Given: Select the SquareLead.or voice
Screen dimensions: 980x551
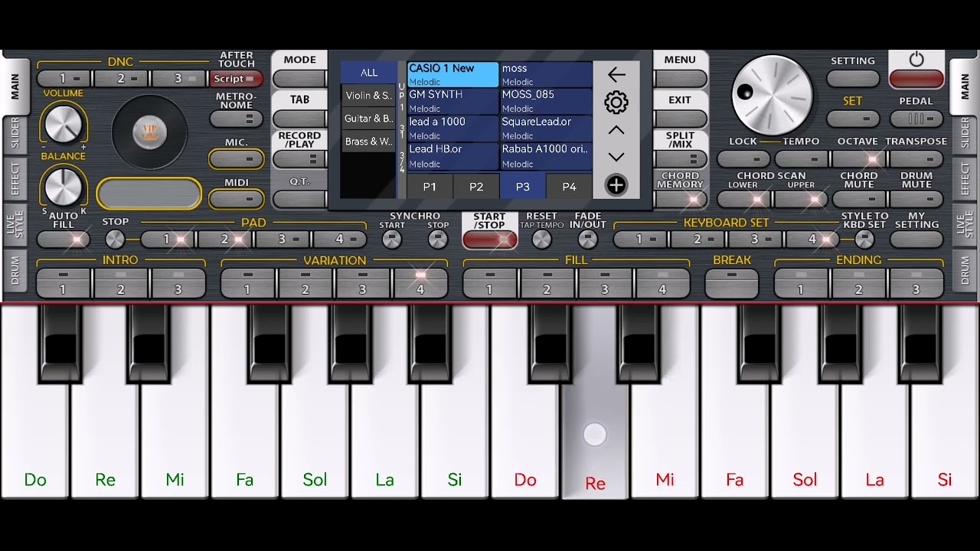Looking at the screenshot, I should coord(546,129).
